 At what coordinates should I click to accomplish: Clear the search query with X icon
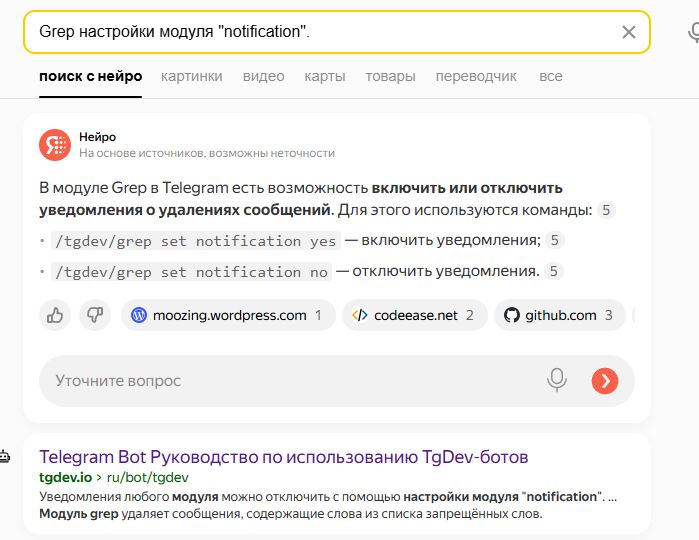[628, 32]
